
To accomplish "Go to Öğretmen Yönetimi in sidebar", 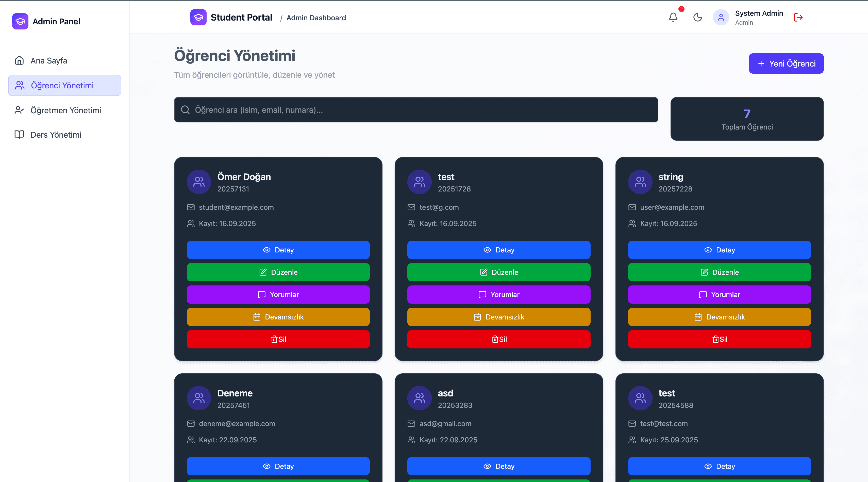I will pos(65,110).
